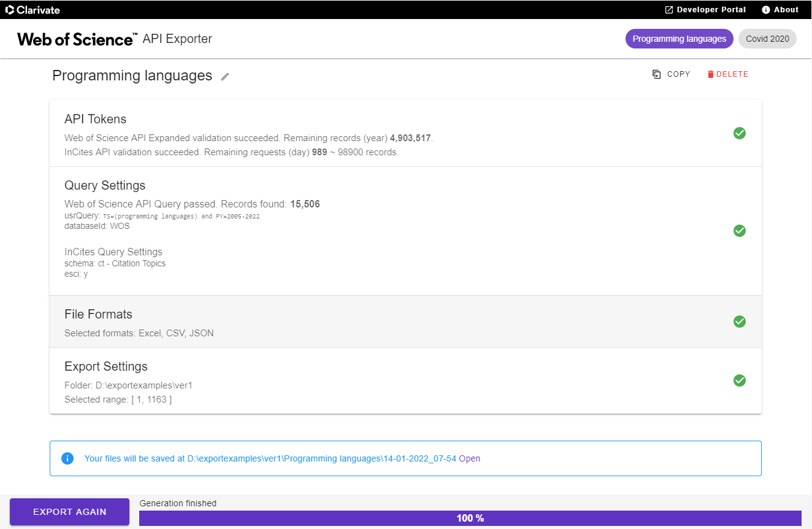This screenshot has width=812, height=529.
Task: Click the databaseId: WOS line
Action: coord(97,226)
